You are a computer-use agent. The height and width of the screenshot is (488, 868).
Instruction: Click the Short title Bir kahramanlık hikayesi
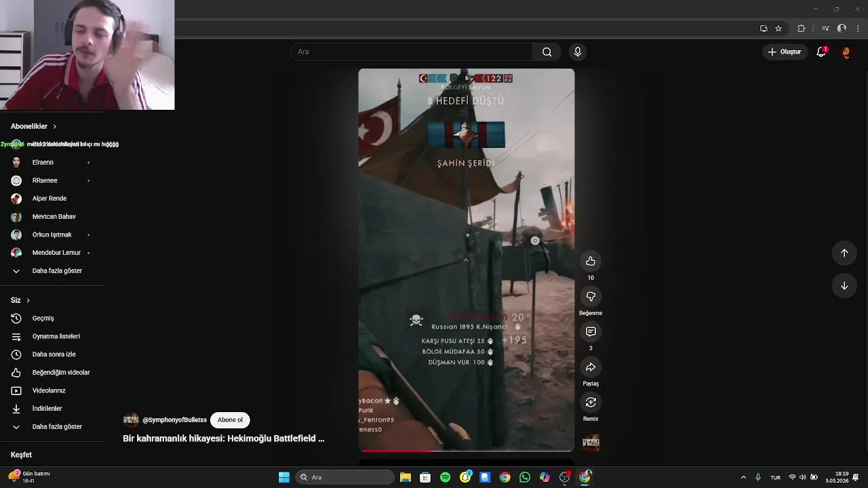[224, 439]
